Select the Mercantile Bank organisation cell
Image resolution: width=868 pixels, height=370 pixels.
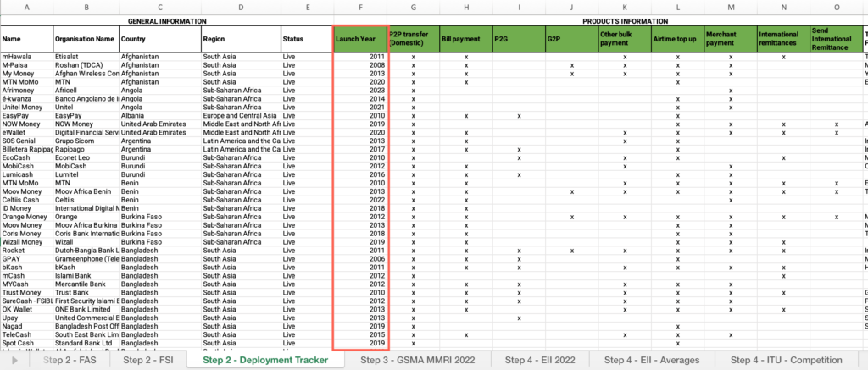pyautogui.click(x=86, y=284)
